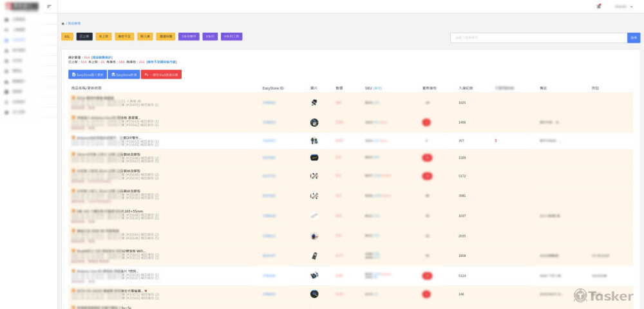Image resolution: width=644 pixels, height=309 pixels.
Task: Click the currently highlighted blue sidebar icon
Action: (x=6, y=40)
